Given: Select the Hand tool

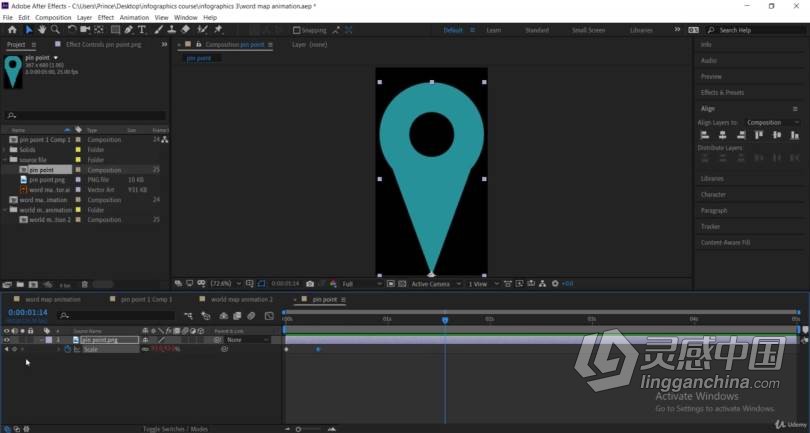Looking at the screenshot, I should pos(41,30).
